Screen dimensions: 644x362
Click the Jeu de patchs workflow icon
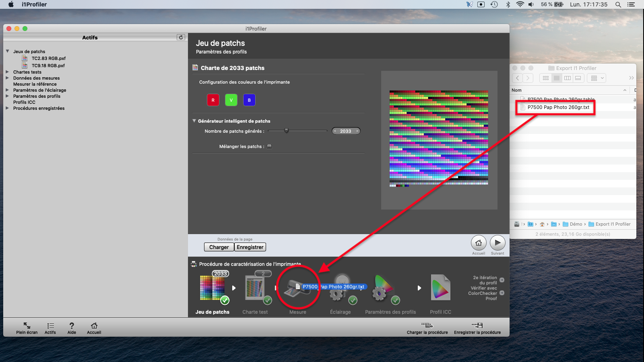pyautogui.click(x=213, y=288)
